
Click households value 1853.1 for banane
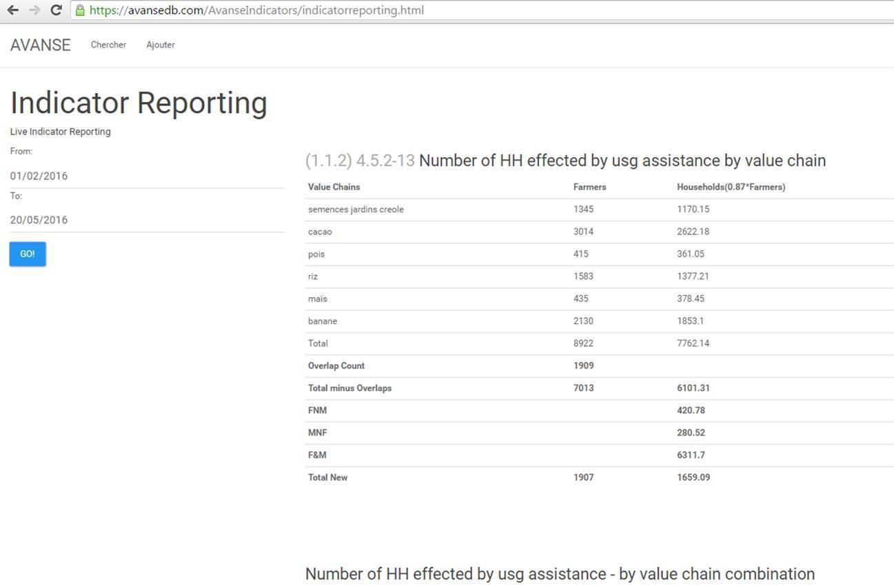click(691, 321)
